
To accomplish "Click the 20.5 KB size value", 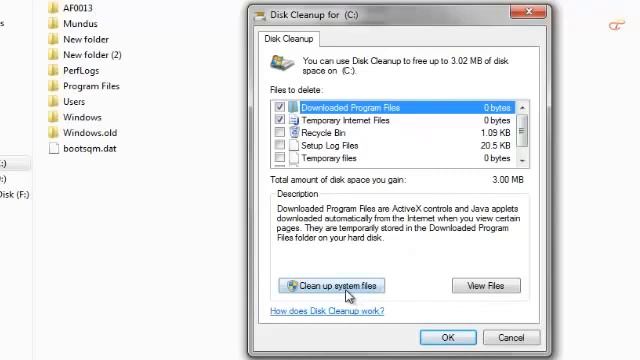I will [495, 146].
